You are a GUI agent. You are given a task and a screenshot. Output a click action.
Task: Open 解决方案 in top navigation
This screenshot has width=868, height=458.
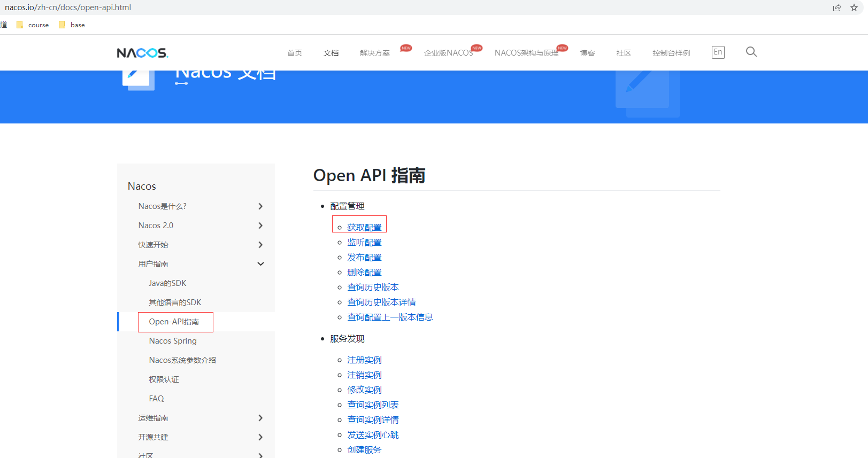375,53
